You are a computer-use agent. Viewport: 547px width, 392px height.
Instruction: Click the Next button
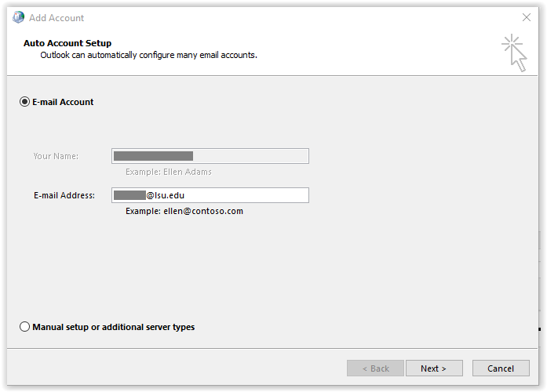click(x=434, y=368)
